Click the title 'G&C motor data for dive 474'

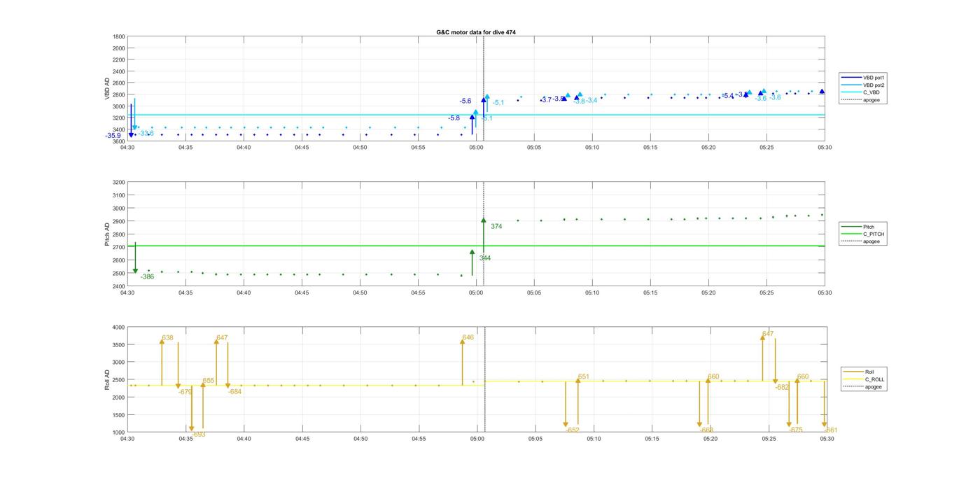pyautogui.click(x=476, y=32)
